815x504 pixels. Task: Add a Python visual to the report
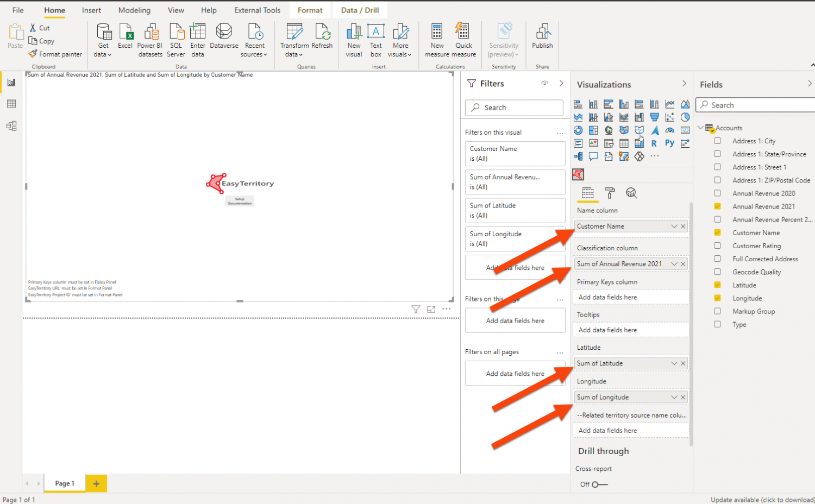pyautogui.click(x=669, y=143)
